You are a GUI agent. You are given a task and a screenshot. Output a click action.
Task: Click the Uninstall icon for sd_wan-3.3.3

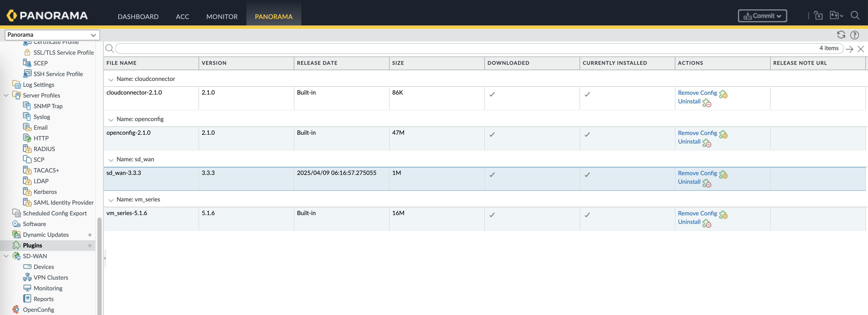707,183
